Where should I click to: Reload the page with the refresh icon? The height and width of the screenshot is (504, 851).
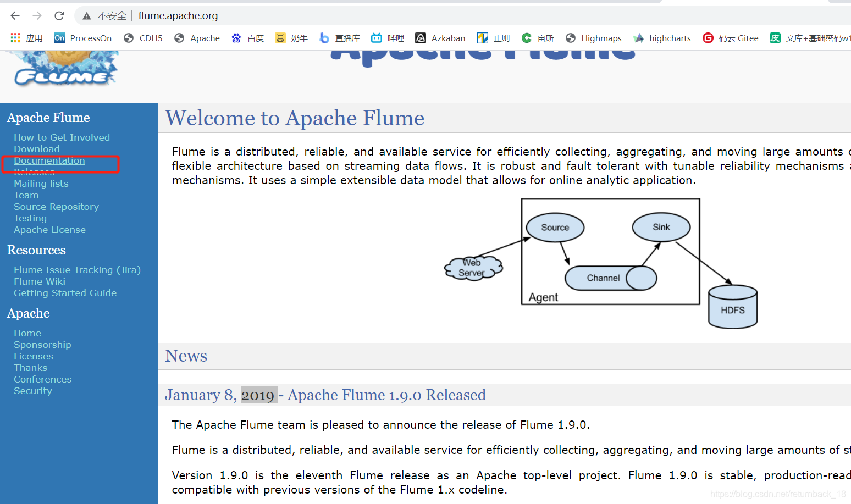tap(59, 16)
